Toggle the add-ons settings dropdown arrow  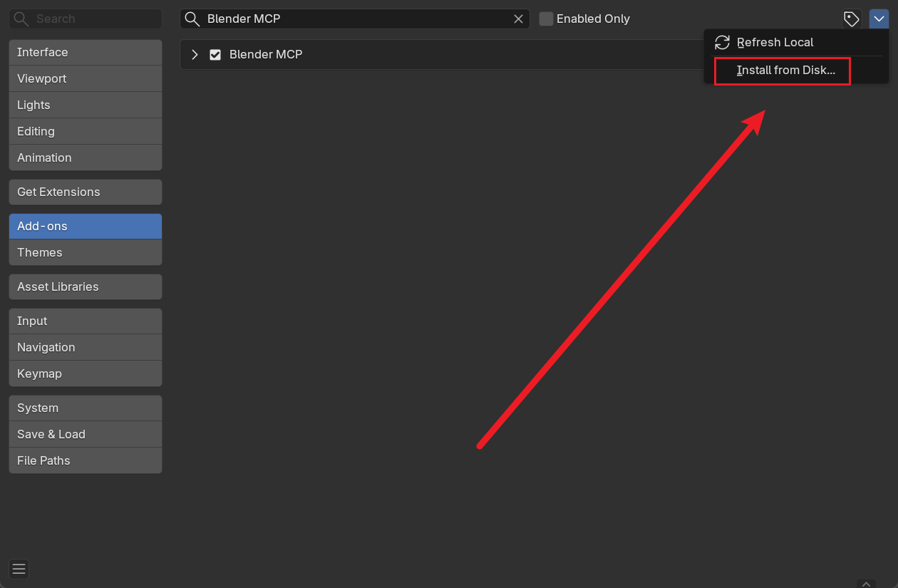click(879, 19)
